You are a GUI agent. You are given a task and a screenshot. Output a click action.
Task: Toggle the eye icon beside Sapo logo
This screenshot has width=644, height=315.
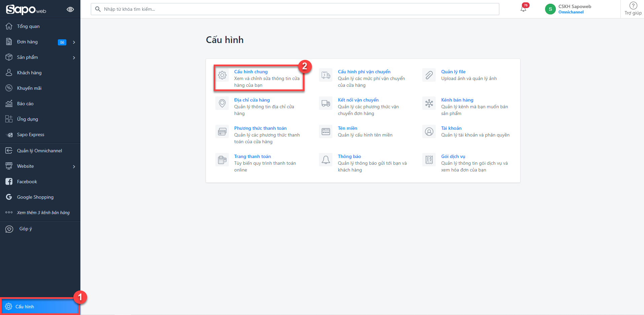70,9
